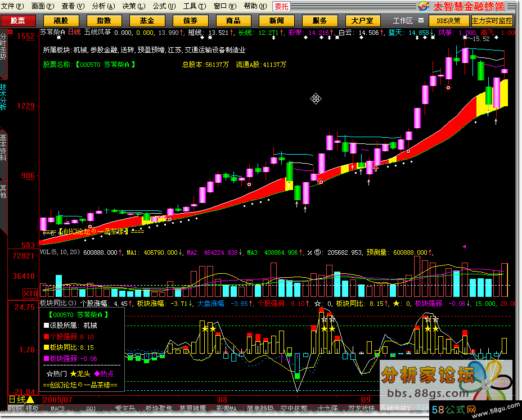Click the yellow 板块同比 legend square
This screenshot has height=420, width=522.
tap(46, 347)
